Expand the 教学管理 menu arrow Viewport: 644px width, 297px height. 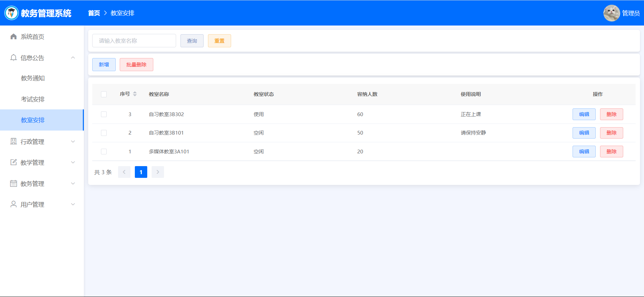[73, 162]
